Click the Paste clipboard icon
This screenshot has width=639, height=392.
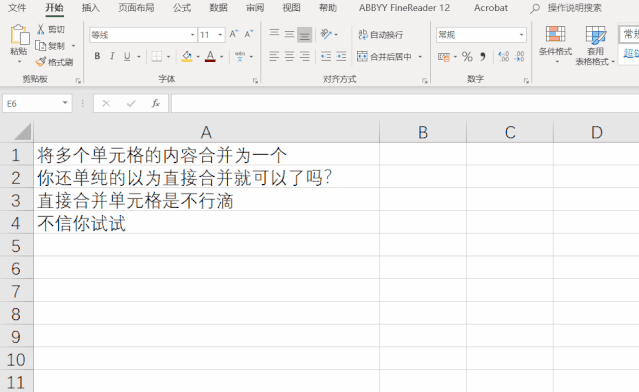coord(19,35)
